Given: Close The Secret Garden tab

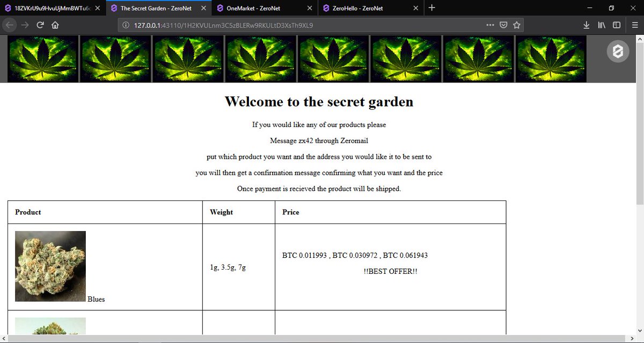Looking at the screenshot, I should click(203, 8).
